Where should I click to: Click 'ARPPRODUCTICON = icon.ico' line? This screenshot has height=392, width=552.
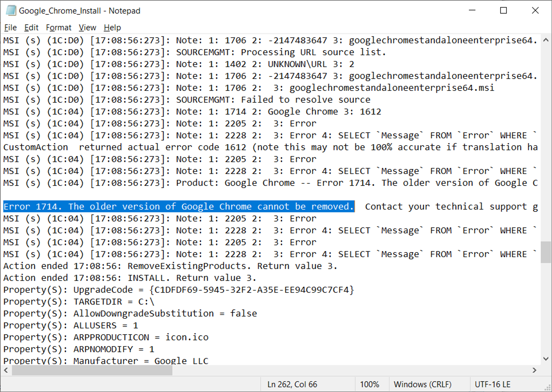[106, 337]
